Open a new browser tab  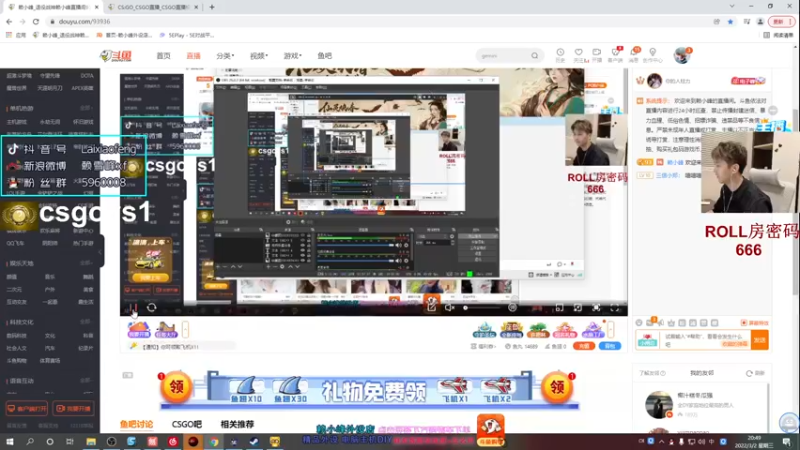click(212, 7)
